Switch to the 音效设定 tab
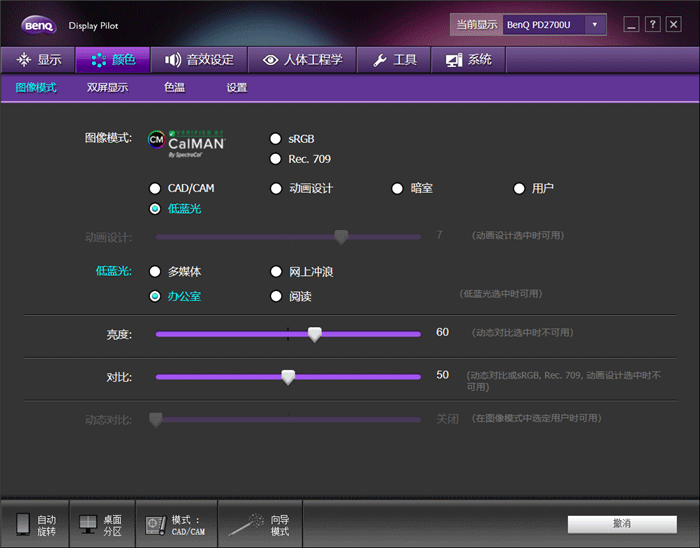700x548 pixels. tap(199, 59)
